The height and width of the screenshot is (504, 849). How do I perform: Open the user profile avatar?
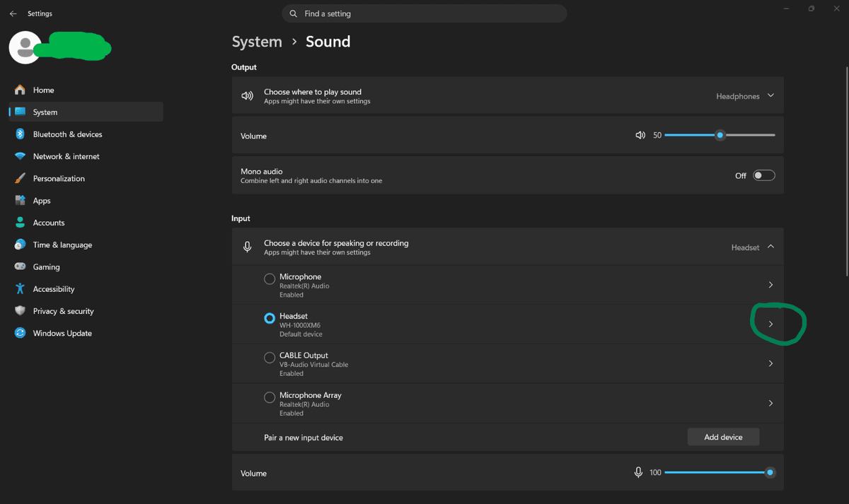(25, 47)
